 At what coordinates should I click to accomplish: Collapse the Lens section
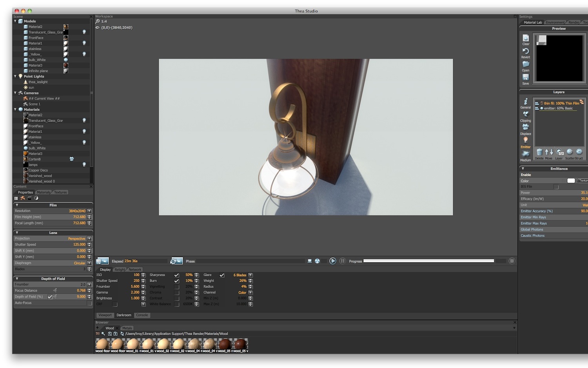coord(17,233)
